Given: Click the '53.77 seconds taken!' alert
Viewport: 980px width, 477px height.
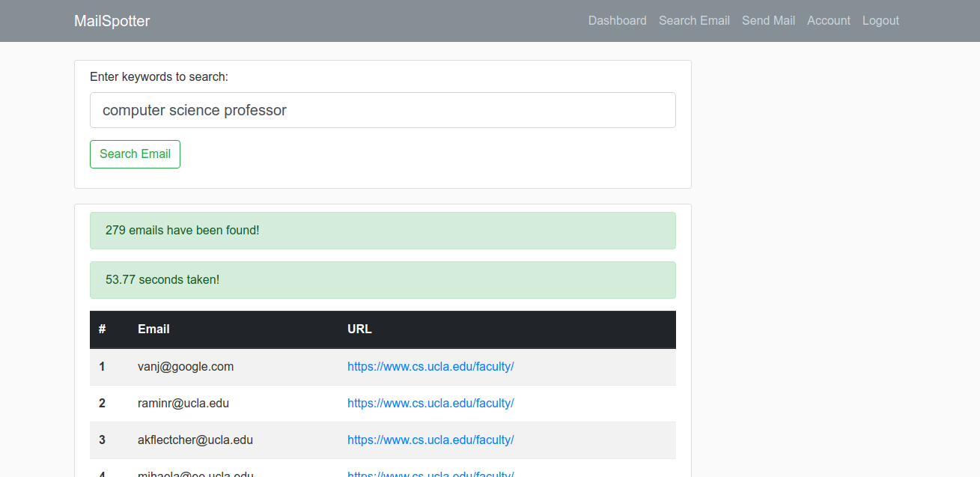Looking at the screenshot, I should (x=383, y=280).
